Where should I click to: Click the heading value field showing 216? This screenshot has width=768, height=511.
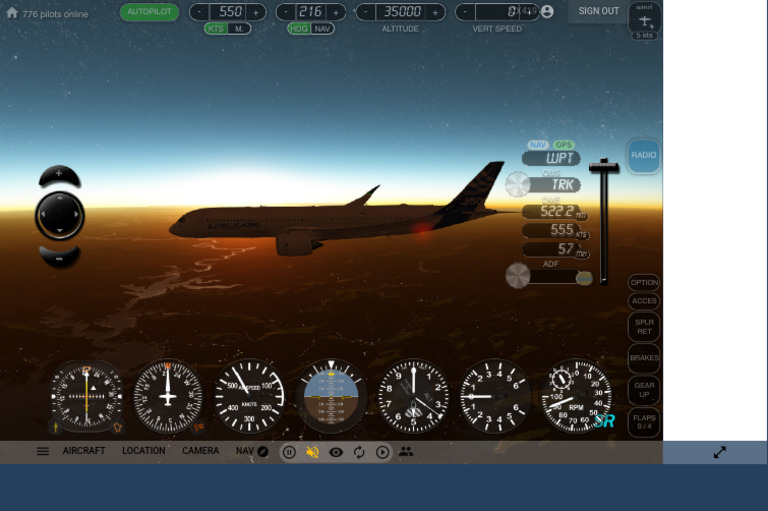(311, 12)
